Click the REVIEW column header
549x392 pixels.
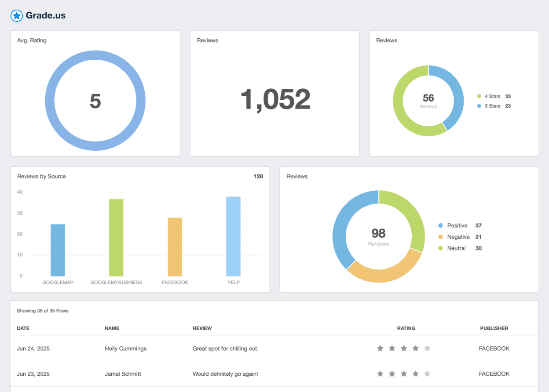203,328
